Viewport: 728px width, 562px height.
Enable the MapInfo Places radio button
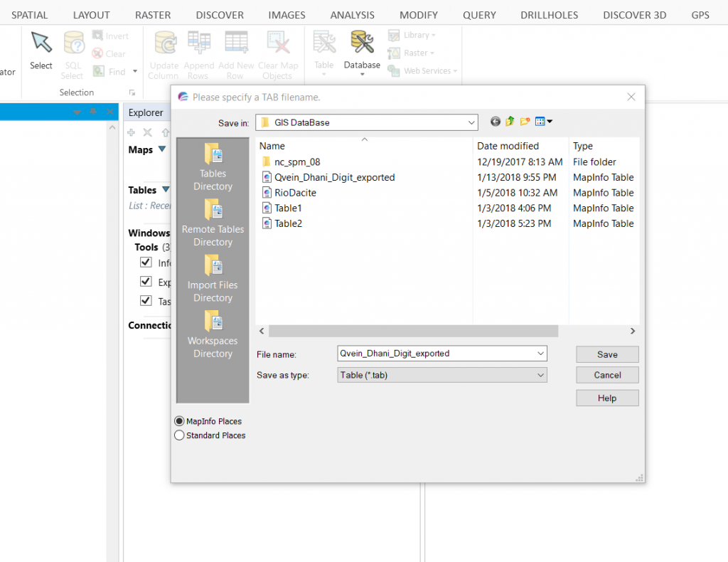179,420
